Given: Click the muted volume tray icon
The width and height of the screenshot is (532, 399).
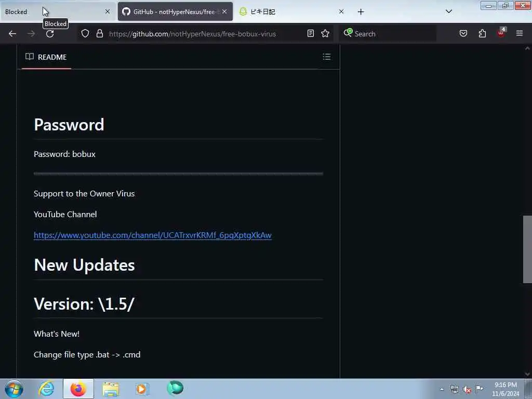Looking at the screenshot, I should tap(467, 390).
